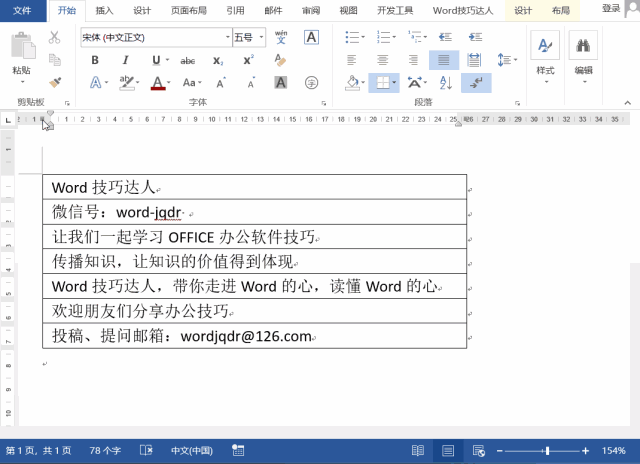Click the Sort A-Z icon
The height and width of the screenshot is (464, 640).
click(x=445, y=83)
